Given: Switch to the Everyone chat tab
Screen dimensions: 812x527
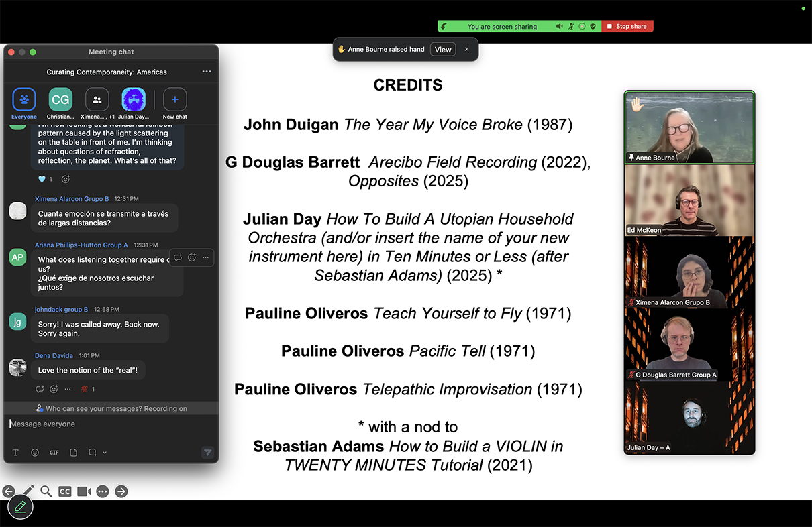Looking at the screenshot, I should [x=24, y=101].
